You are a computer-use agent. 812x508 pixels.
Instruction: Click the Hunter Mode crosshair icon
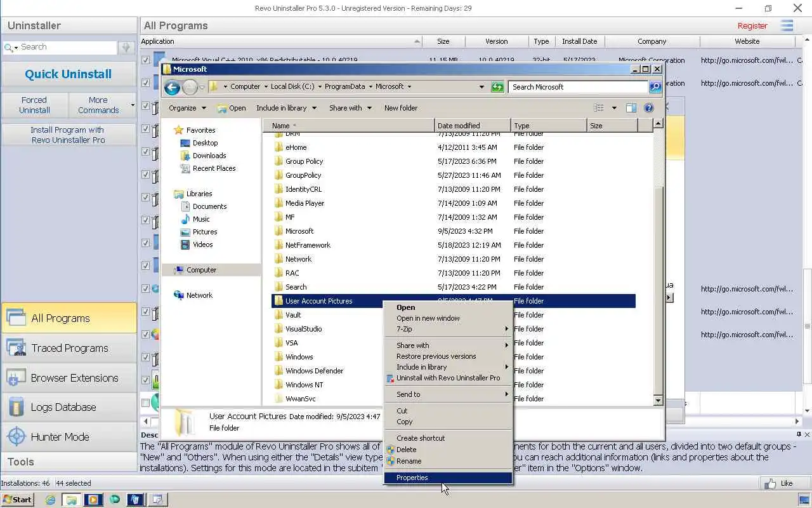[16, 437]
